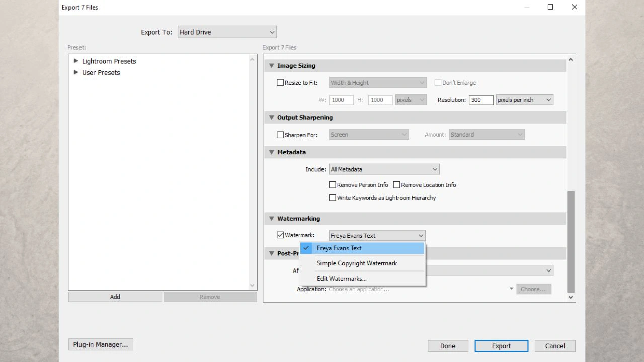Expand the Lightroom Presets folder

click(x=76, y=61)
